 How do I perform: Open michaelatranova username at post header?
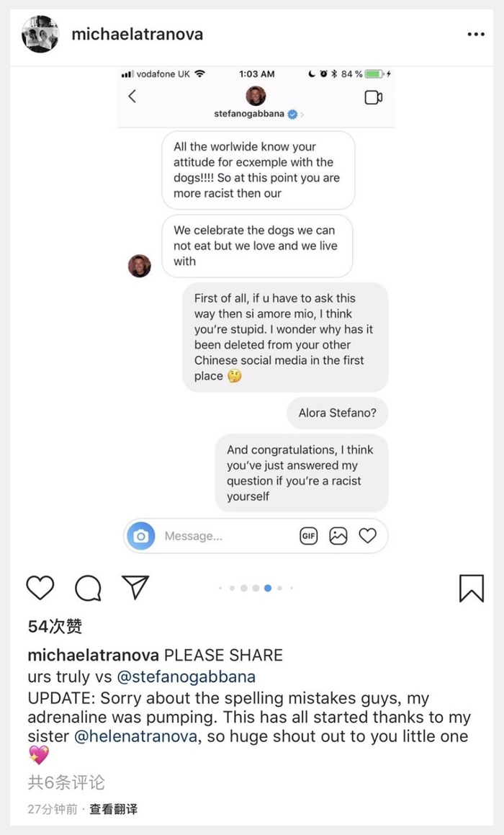point(138,34)
